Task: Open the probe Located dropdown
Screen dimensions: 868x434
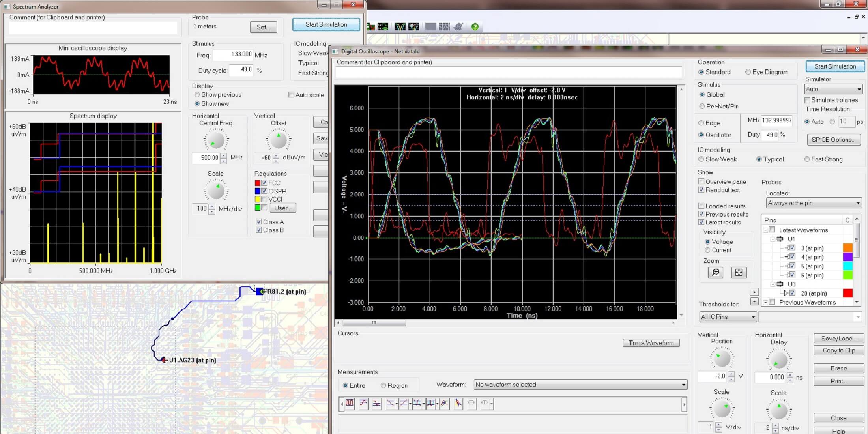Action: (x=814, y=203)
